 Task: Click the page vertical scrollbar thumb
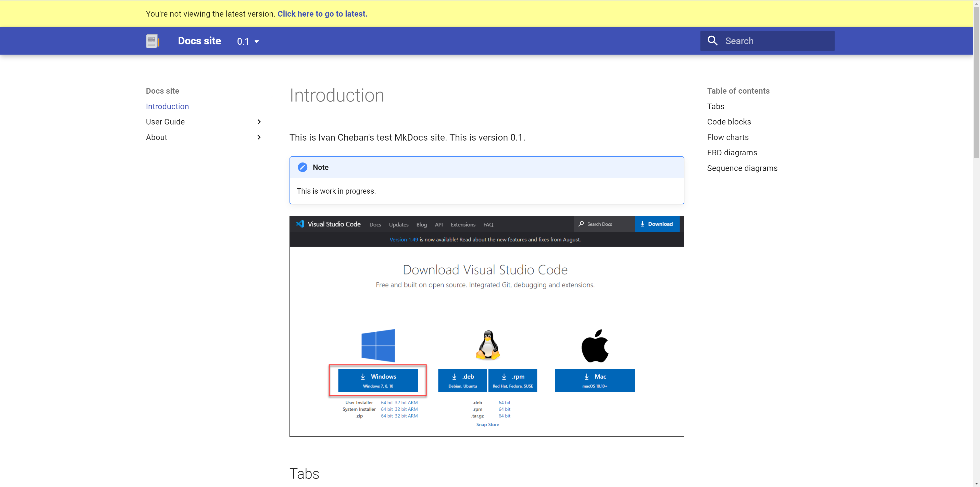point(976,82)
